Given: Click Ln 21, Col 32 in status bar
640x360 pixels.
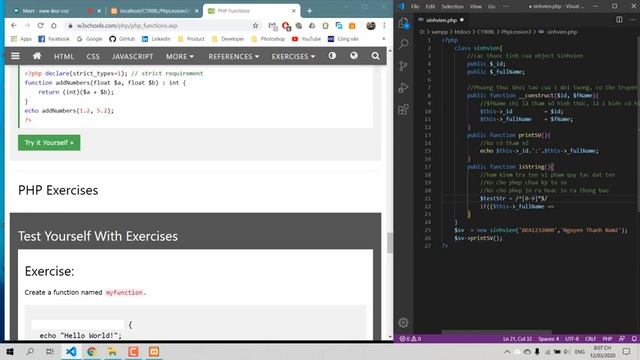Looking at the screenshot, I should pyautogui.click(x=517, y=339).
